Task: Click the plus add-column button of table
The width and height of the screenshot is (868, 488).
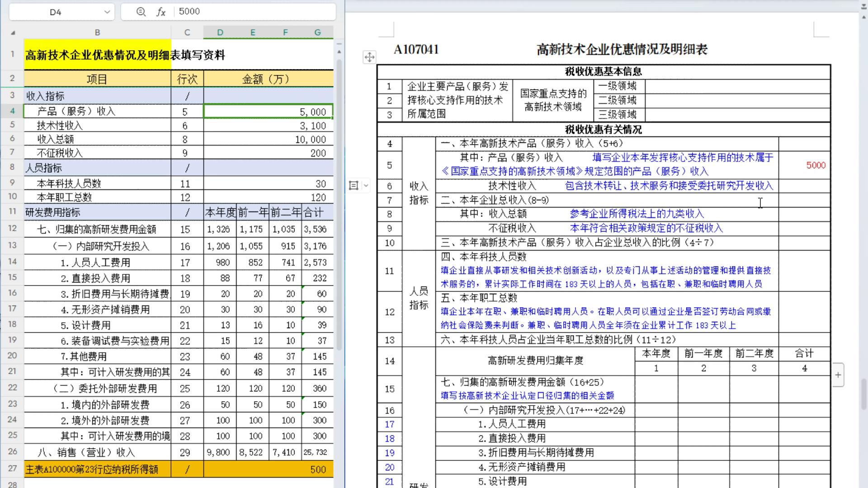Action: coord(838,375)
